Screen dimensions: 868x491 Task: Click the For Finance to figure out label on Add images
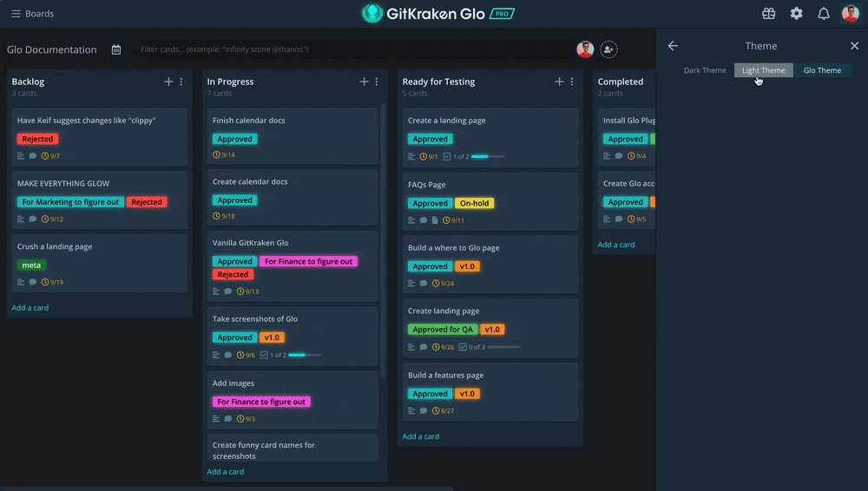261,402
